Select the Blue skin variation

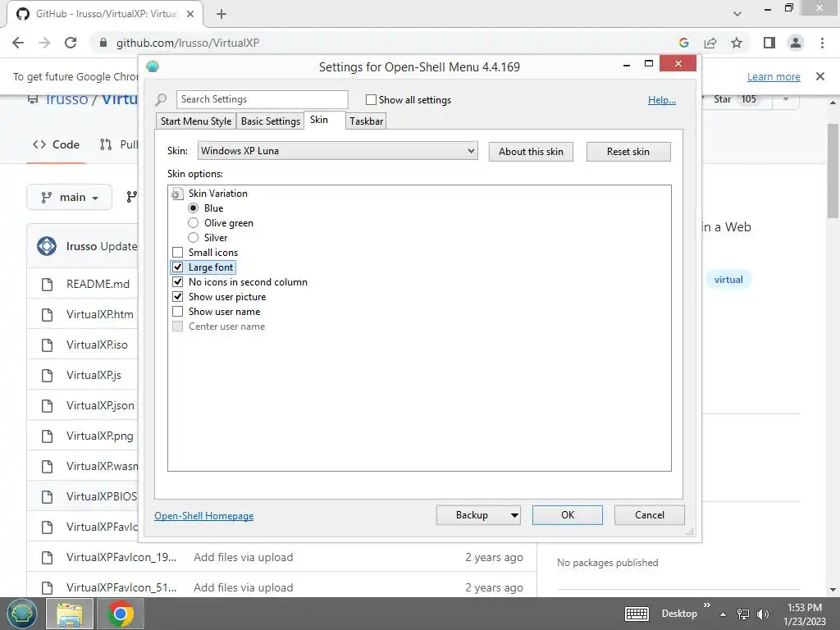point(193,208)
